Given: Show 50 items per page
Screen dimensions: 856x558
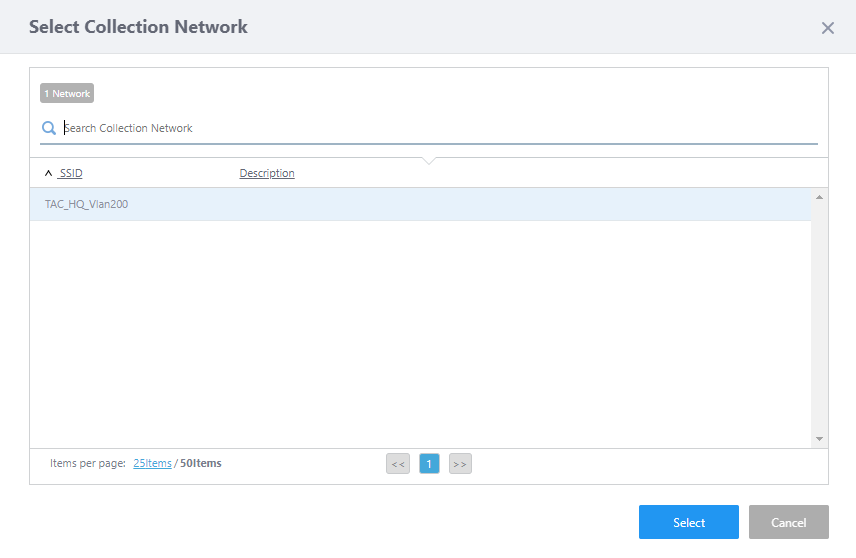Looking at the screenshot, I should point(201,463).
